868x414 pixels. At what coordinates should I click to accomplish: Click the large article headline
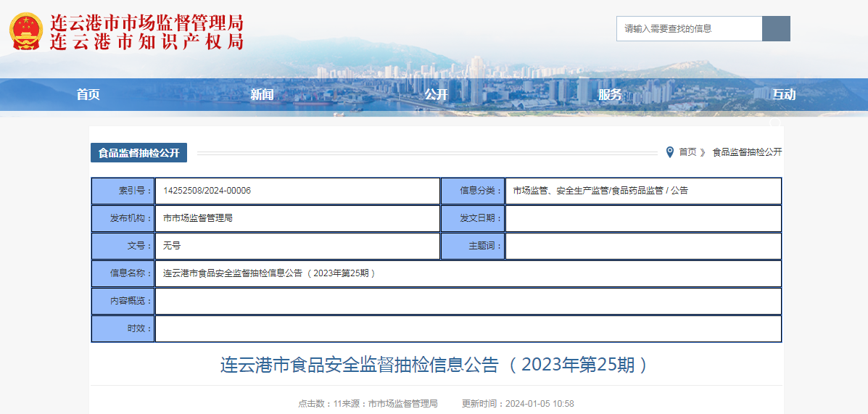(434, 365)
